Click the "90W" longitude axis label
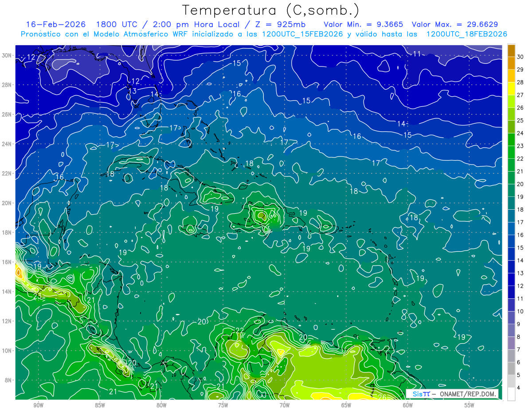 click(x=38, y=405)
